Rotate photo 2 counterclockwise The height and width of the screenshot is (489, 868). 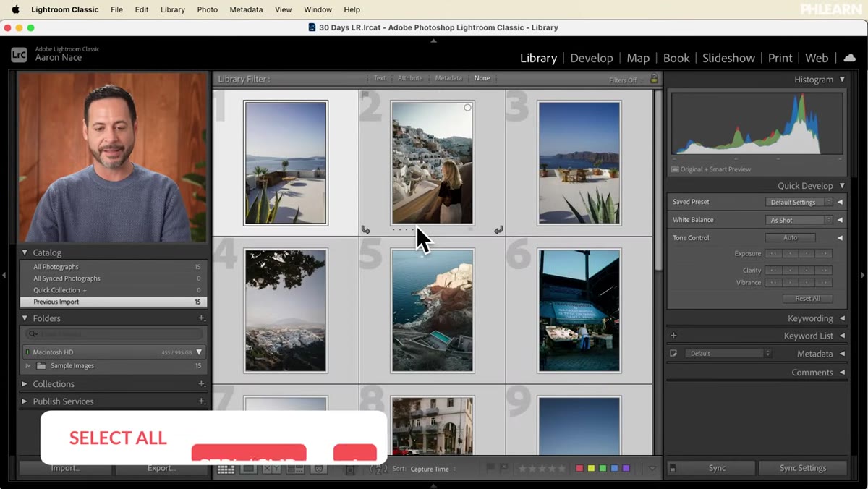point(365,230)
